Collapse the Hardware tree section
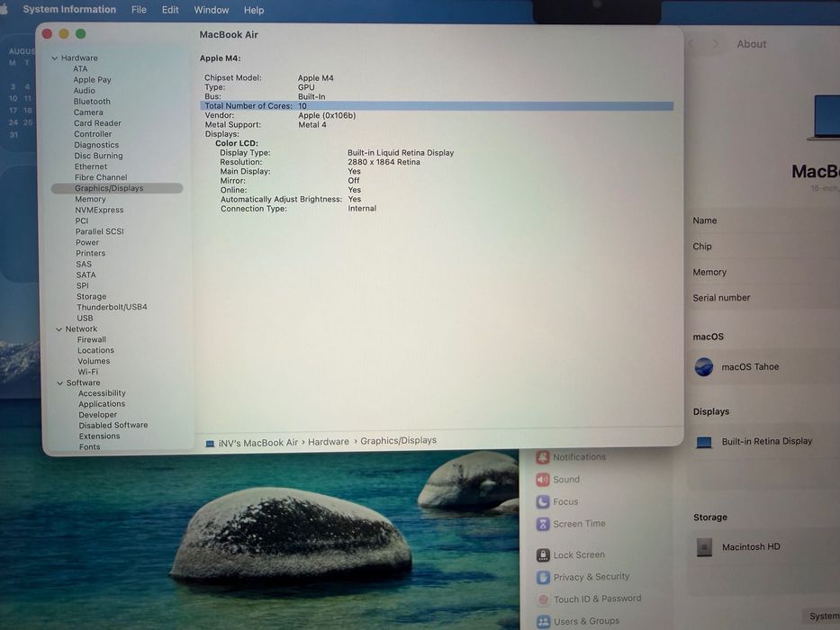840x630 pixels. (x=55, y=58)
